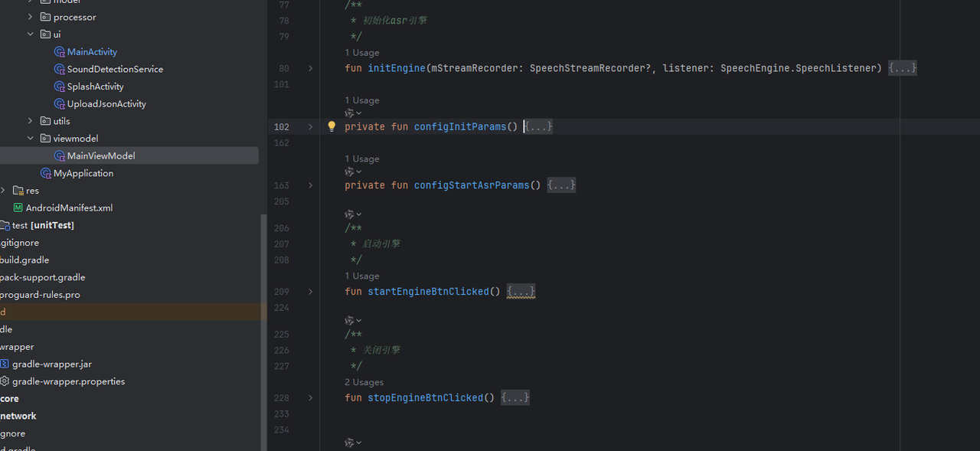Image resolution: width=980 pixels, height=451 pixels.
Task: Click "2 Usages" hint above stopEngineBtnClicked
Action: pyautogui.click(x=364, y=382)
